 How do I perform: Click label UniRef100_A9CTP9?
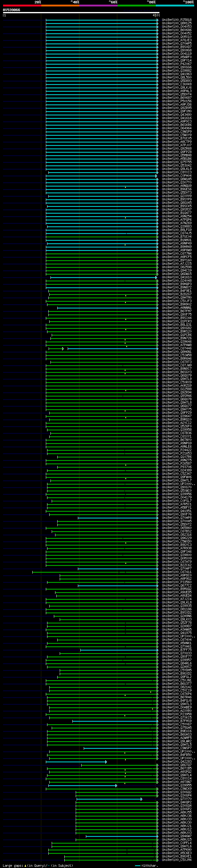(x=177, y=142)
